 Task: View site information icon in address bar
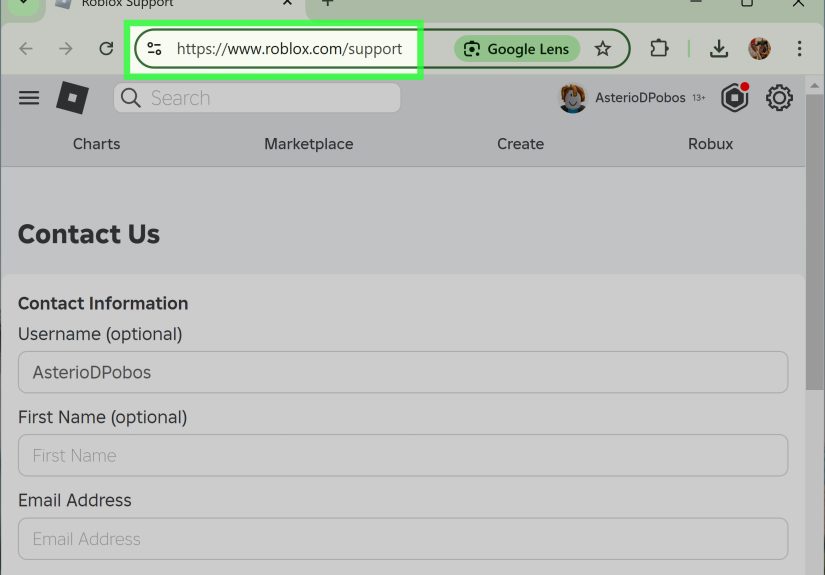point(154,49)
